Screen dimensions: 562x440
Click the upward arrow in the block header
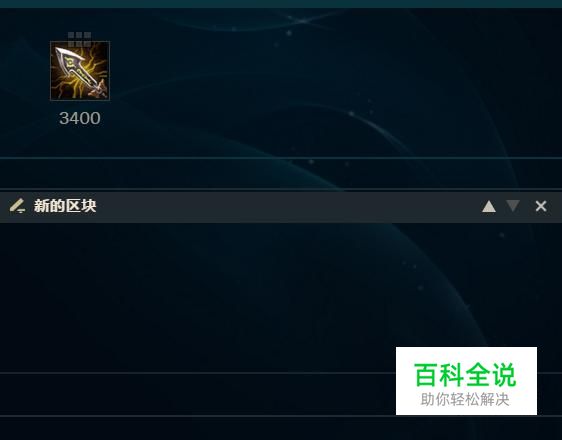click(489, 206)
